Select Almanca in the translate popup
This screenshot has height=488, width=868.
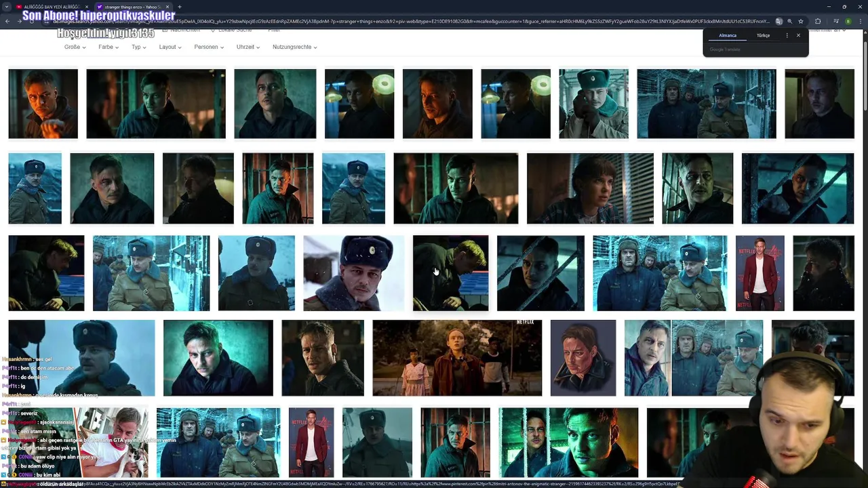coord(728,35)
